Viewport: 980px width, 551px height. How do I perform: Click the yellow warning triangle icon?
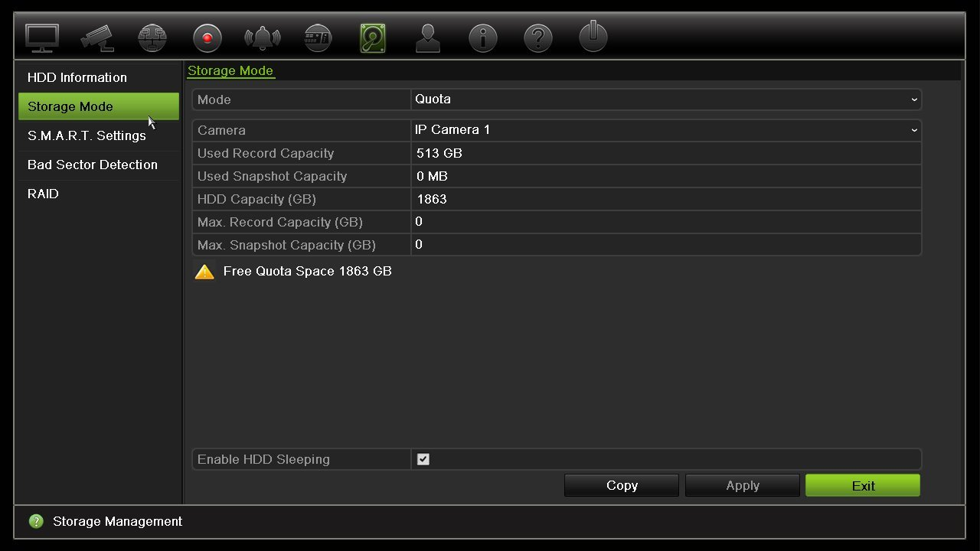[x=204, y=272]
